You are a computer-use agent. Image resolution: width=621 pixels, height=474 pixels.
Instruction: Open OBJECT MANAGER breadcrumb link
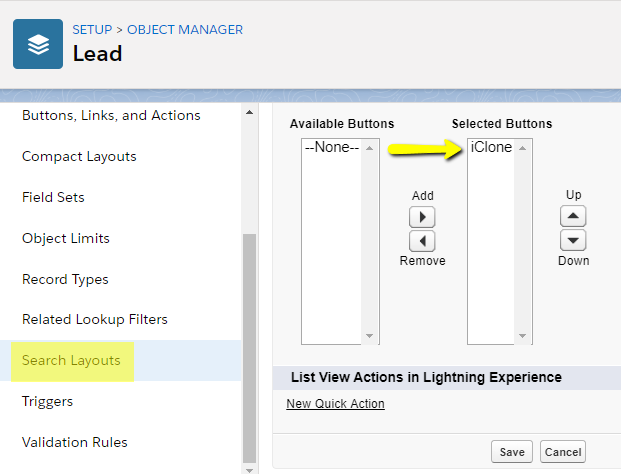(x=185, y=30)
